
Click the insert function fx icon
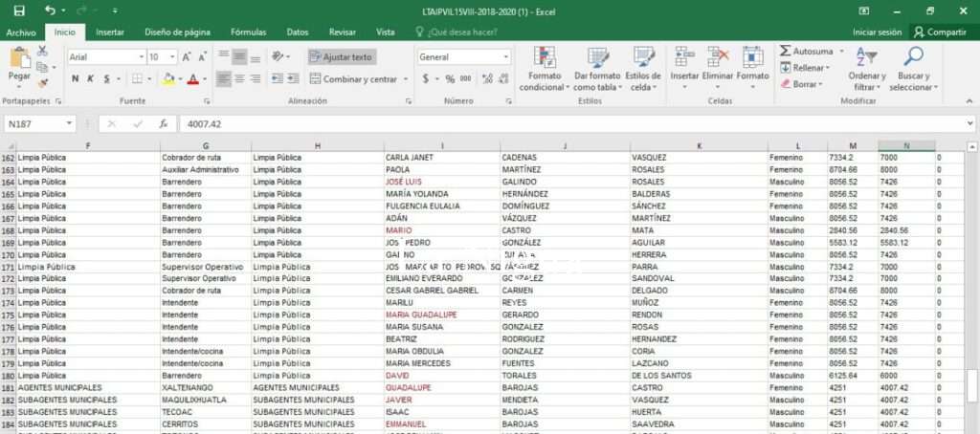point(164,124)
